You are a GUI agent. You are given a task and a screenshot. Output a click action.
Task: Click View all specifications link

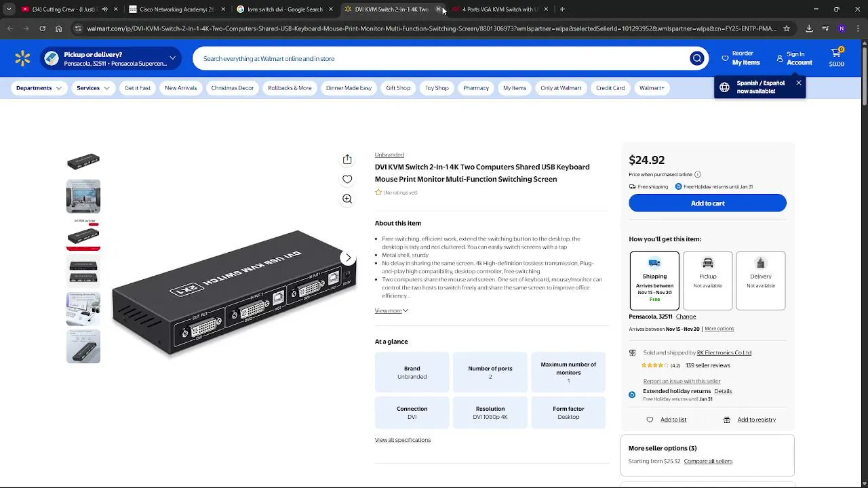pos(403,440)
